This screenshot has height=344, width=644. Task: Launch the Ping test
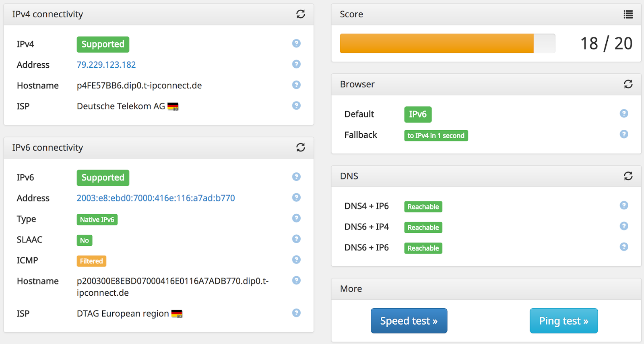563,321
